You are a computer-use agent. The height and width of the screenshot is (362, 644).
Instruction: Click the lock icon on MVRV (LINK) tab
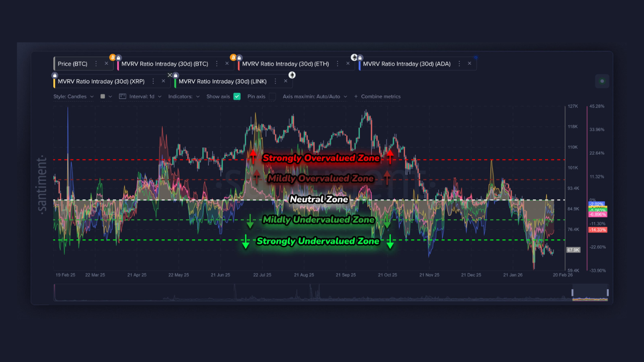point(176,75)
